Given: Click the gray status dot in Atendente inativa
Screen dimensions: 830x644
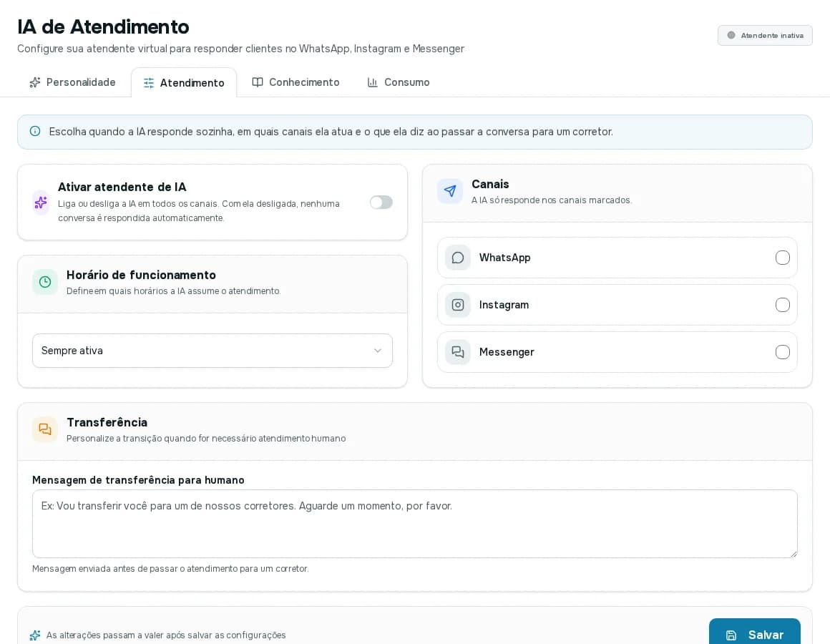Looking at the screenshot, I should [731, 36].
